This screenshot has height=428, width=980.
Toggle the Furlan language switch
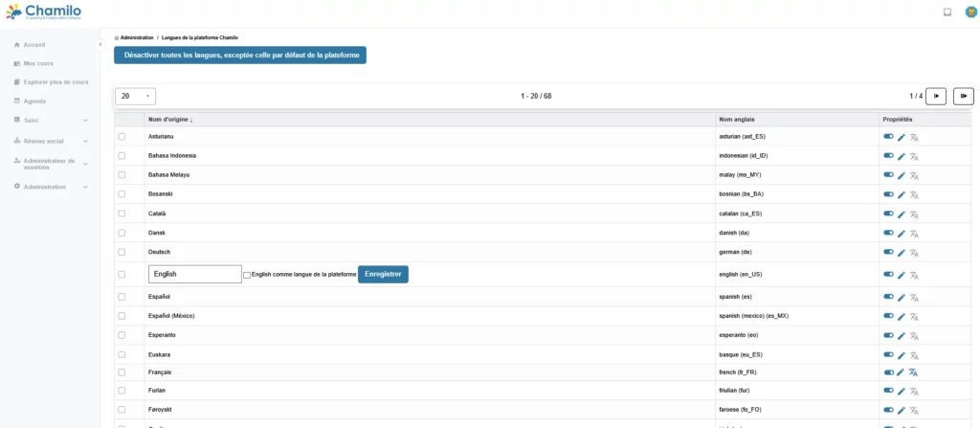(888, 390)
